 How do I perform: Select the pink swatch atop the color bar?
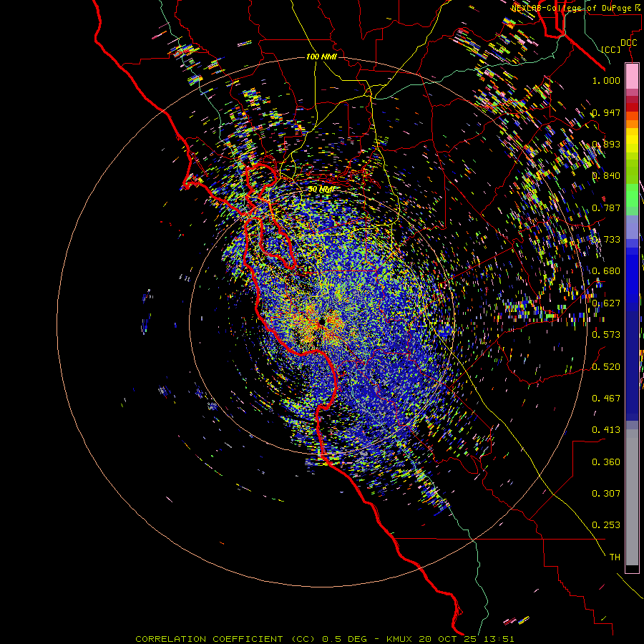coord(632,76)
